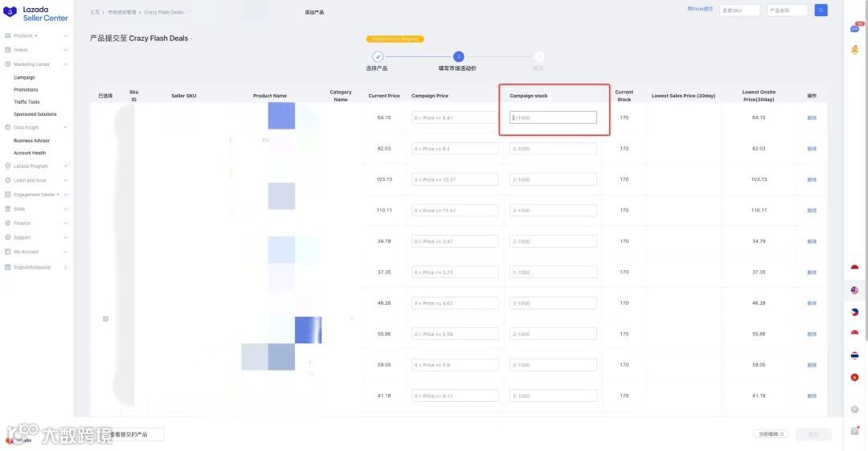The height and width of the screenshot is (451, 868).
Task: Switch to the Thailand flag site
Action: [854, 355]
